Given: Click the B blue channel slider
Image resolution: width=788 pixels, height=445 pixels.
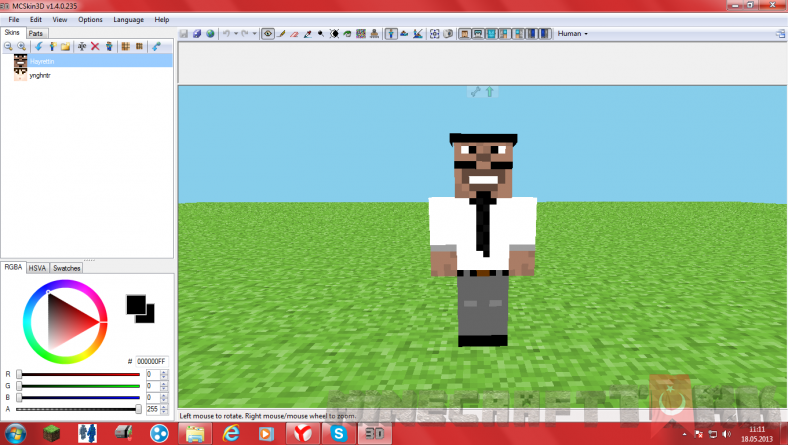Looking at the screenshot, I should [x=78, y=397].
